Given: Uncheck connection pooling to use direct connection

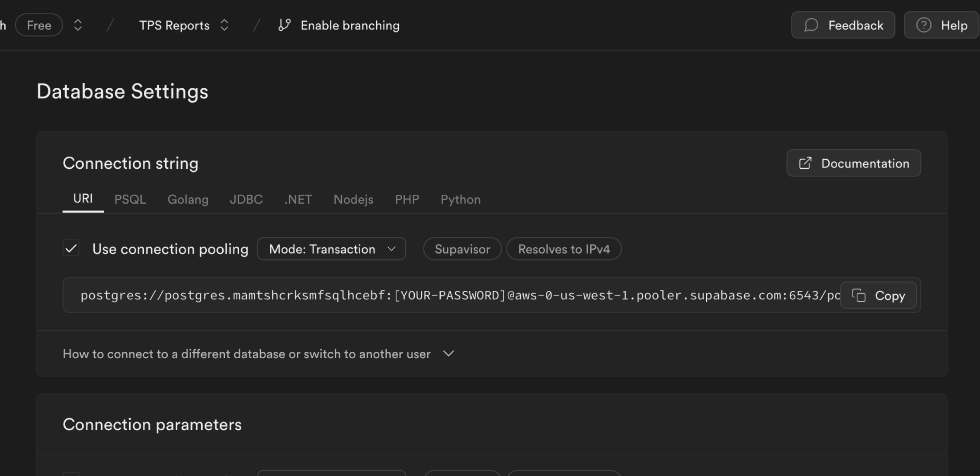Looking at the screenshot, I should 71,248.
